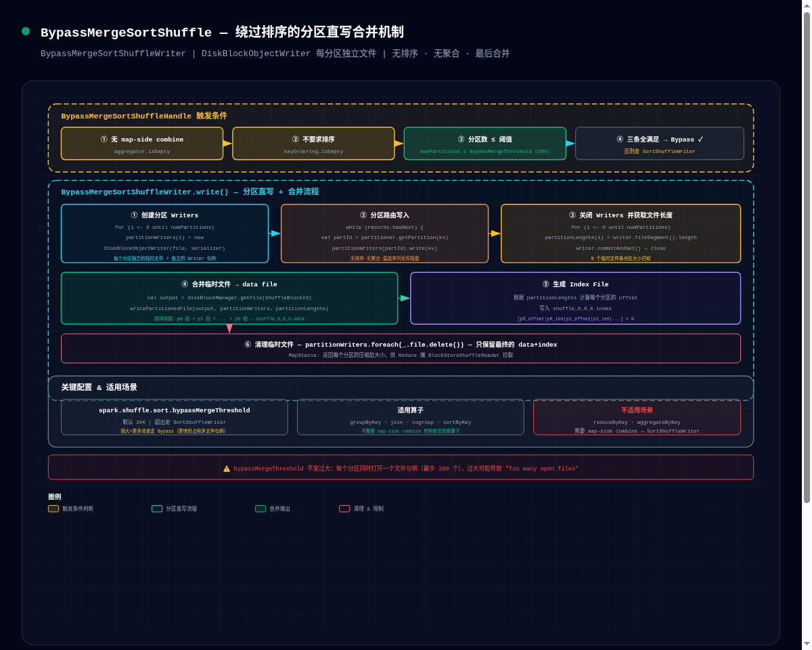Click the MapStatus description line

point(401,355)
